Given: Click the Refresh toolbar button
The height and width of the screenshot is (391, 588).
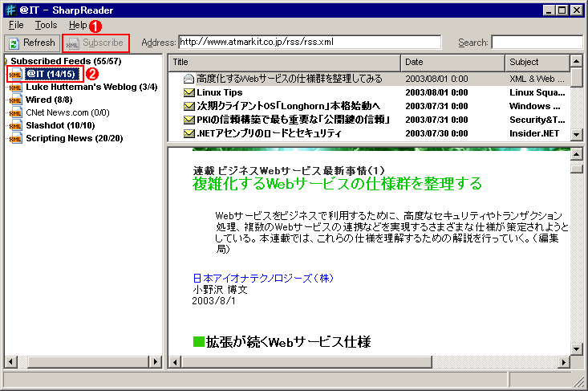Looking at the screenshot, I should 32,43.
